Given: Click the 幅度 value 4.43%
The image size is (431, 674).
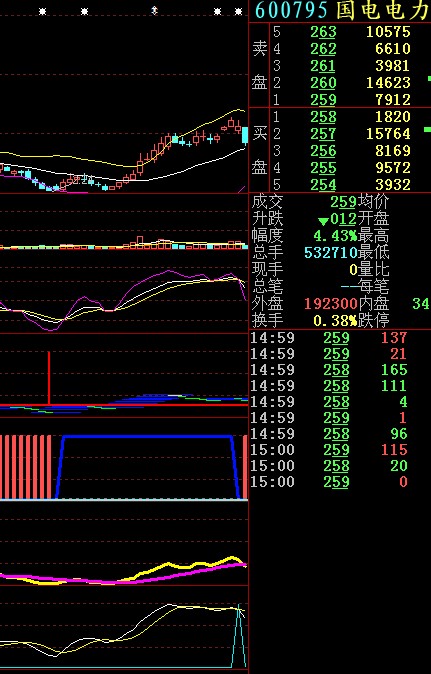Looking at the screenshot, I should pyautogui.click(x=335, y=236).
